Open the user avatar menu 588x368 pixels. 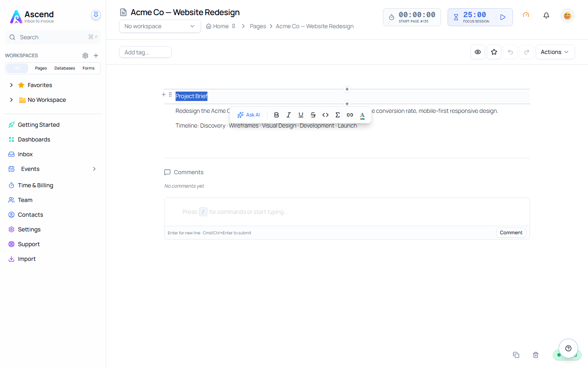[568, 16]
